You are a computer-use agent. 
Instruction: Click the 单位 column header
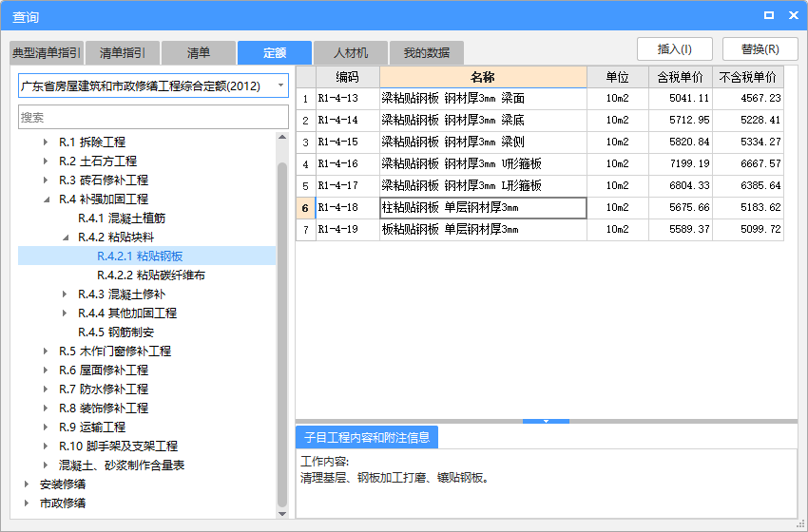pyautogui.click(x=617, y=77)
